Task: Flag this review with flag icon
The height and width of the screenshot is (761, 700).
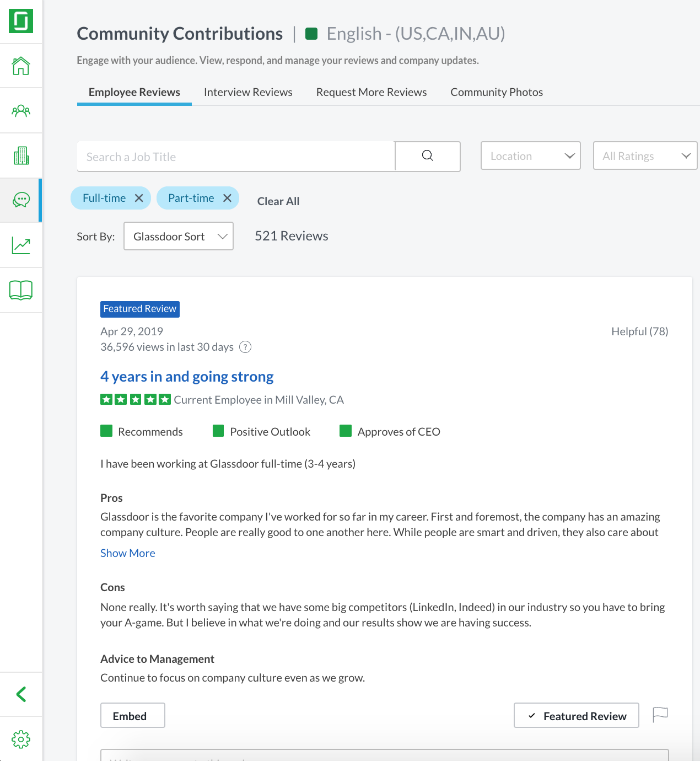Action: coord(660,715)
